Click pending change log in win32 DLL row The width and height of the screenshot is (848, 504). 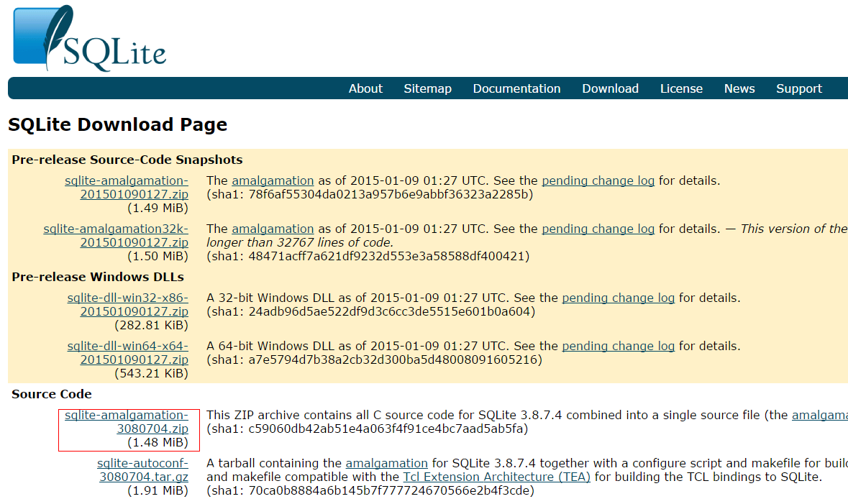coord(618,298)
